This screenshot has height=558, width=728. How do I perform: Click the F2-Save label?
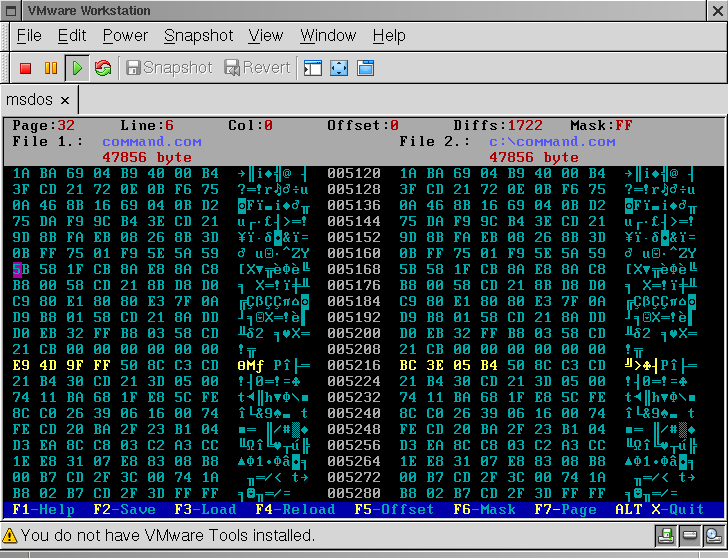click(124, 510)
